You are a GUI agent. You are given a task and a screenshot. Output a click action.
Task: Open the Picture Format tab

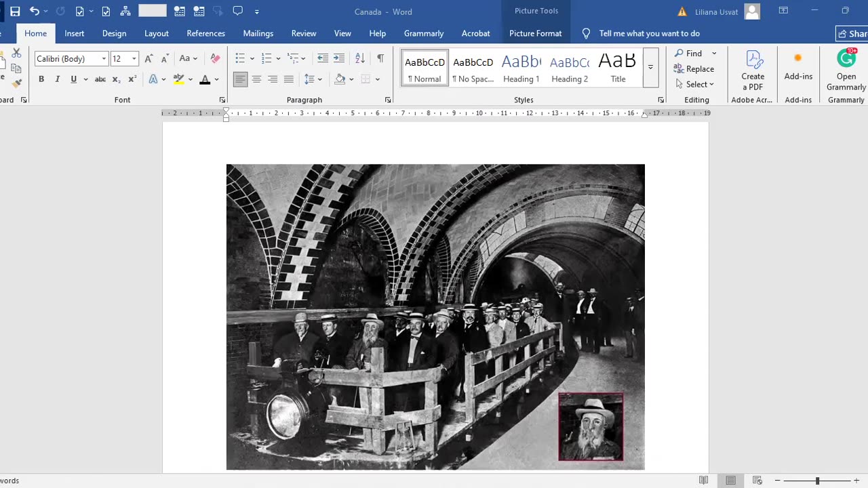535,33
